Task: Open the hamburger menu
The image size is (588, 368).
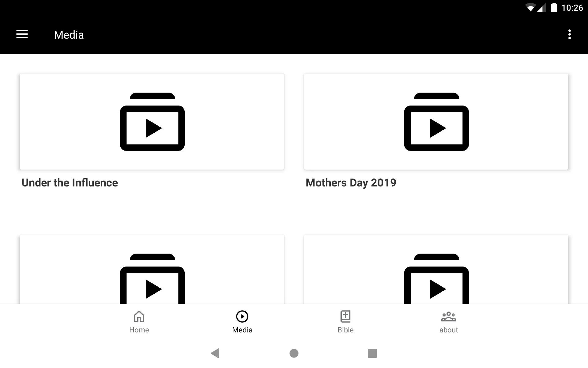Action: pyautogui.click(x=22, y=35)
